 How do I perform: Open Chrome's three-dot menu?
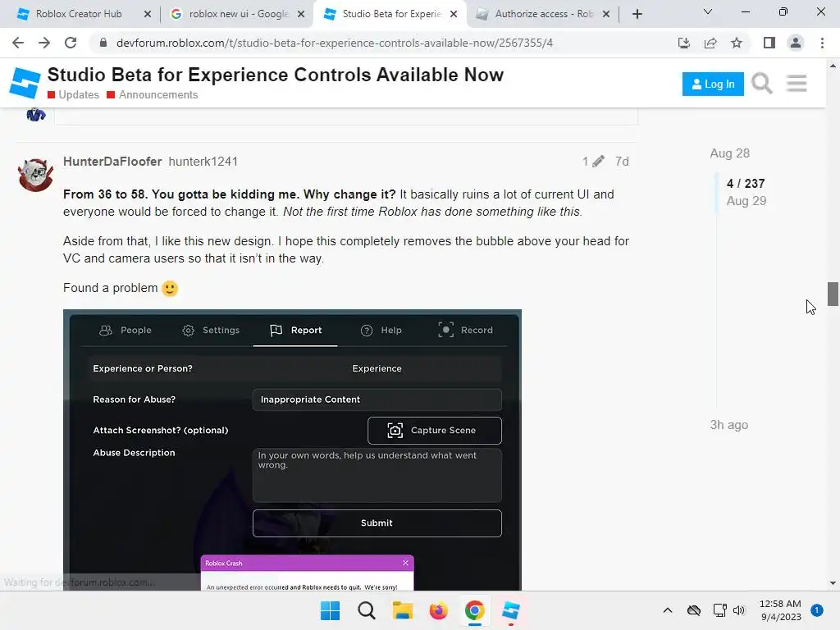point(822,43)
